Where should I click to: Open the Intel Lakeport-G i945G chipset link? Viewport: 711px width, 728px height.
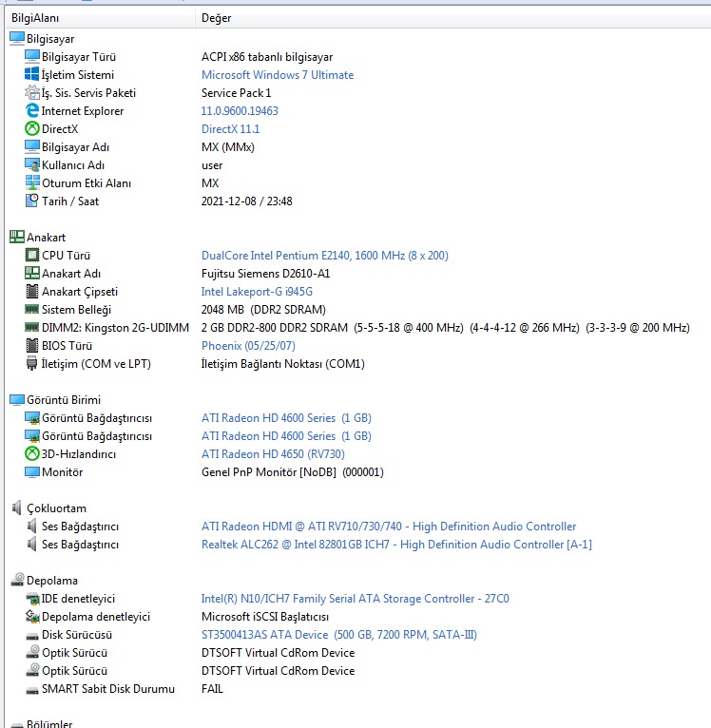tap(257, 292)
